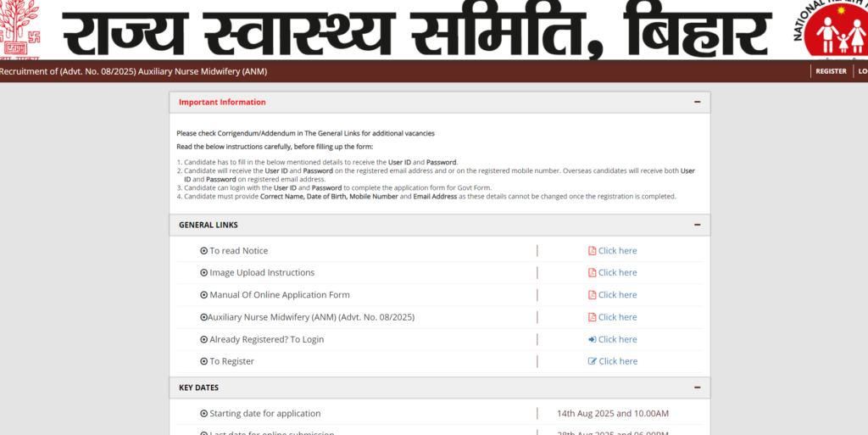
Task: Follow Click here link to register
Action: click(x=618, y=361)
